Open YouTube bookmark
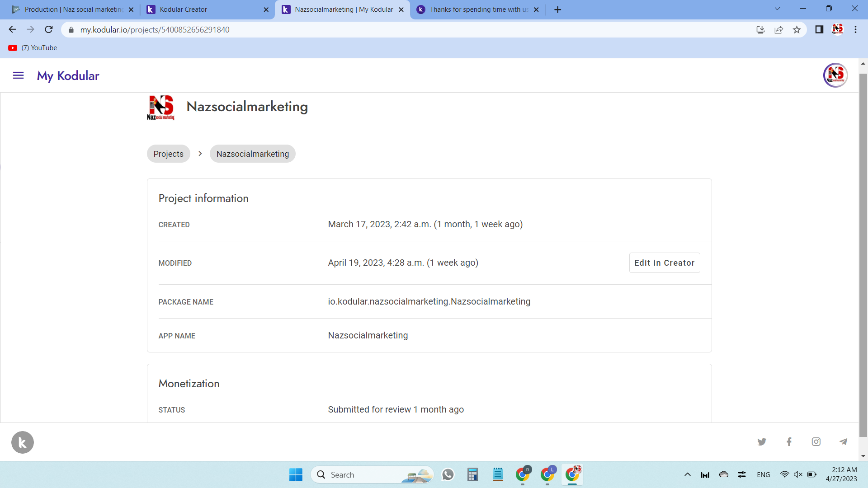The height and width of the screenshot is (488, 868). pos(33,48)
